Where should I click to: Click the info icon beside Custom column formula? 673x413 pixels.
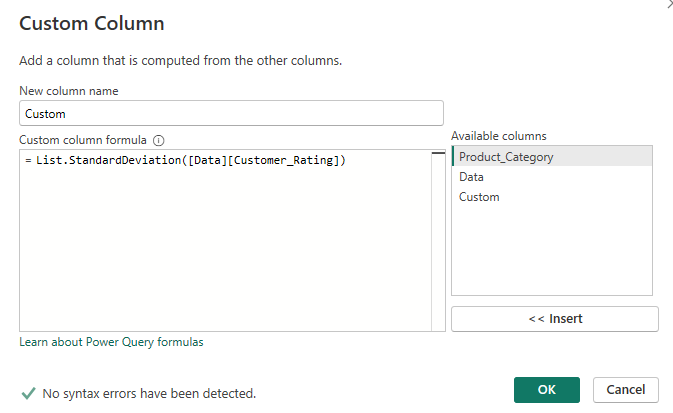(x=158, y=141)
